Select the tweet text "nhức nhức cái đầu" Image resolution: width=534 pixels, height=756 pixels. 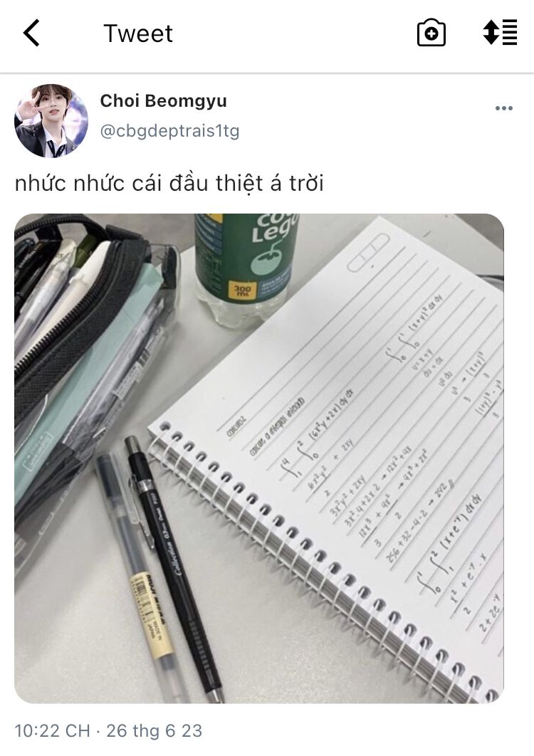coord(115,183)
